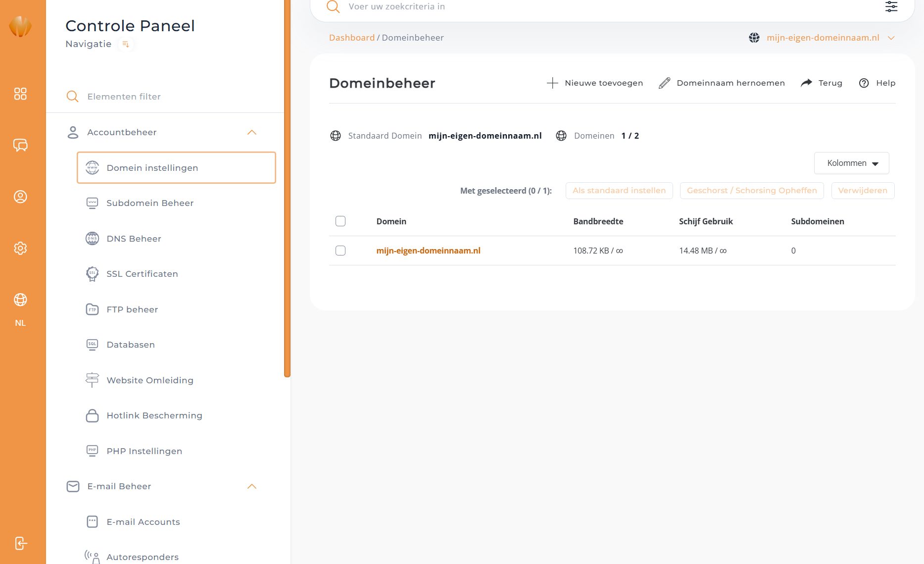
Task: Click the FTP beheer folder icon
Action: [x=93, y=309]
